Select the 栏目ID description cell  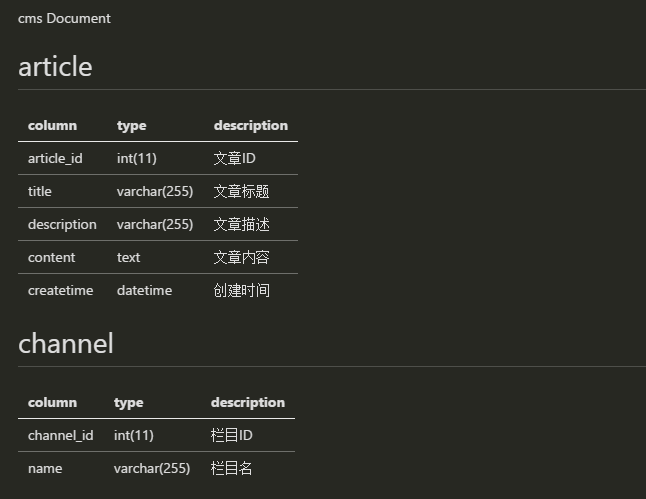pos(232,435)
